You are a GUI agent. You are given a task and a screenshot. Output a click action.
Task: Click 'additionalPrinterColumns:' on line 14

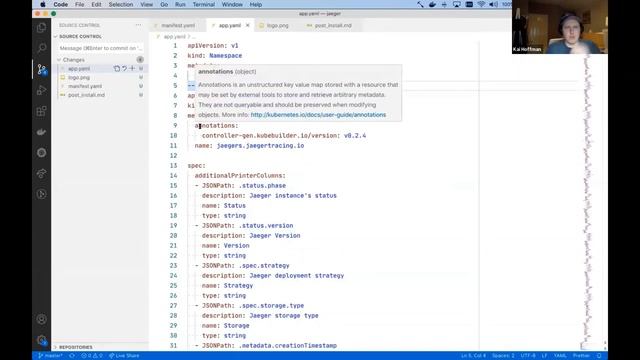pos(240,176)
